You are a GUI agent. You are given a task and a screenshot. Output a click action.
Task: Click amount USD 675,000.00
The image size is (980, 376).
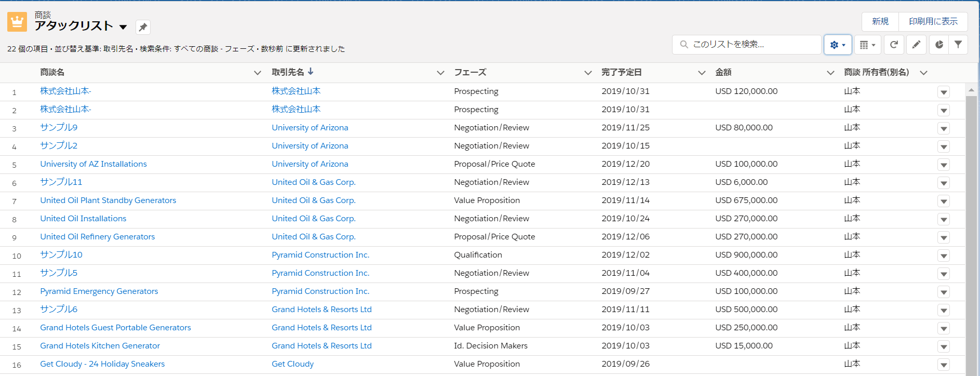pos(746,200)
